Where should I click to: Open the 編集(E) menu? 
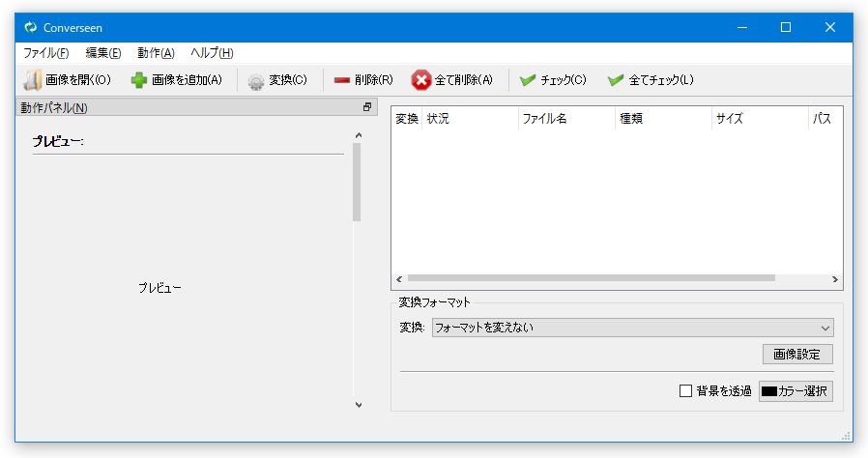[x=103, y=53]
